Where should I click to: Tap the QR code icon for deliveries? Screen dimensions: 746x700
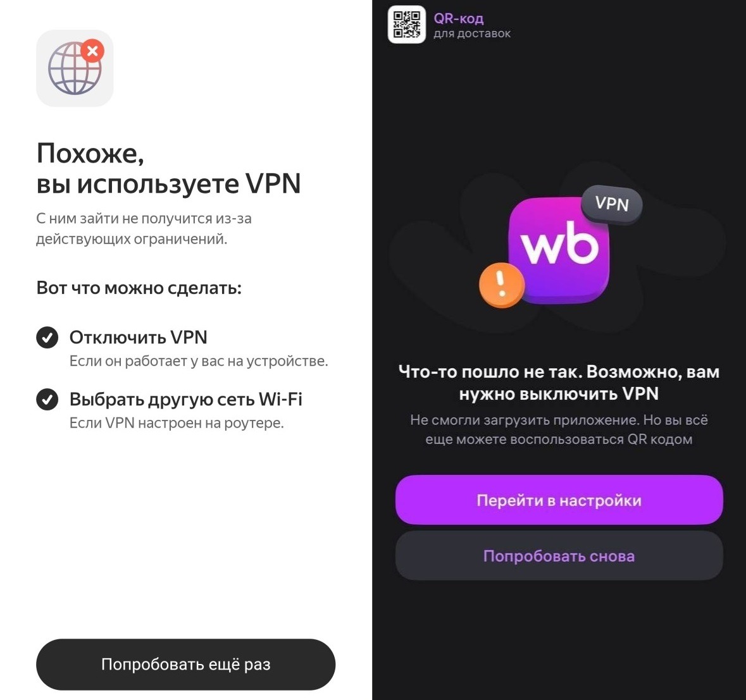click(x=407, y=24)
